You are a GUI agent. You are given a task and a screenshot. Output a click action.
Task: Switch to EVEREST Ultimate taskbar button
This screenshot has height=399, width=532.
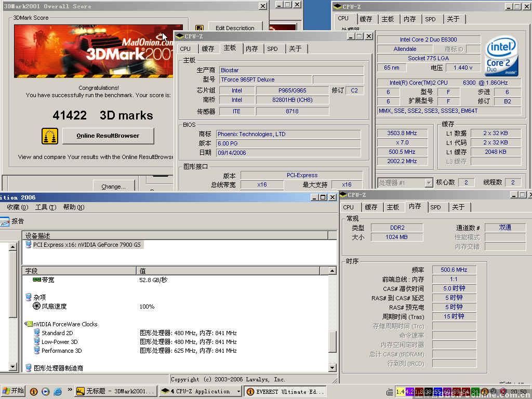click(x=285, y=392)
